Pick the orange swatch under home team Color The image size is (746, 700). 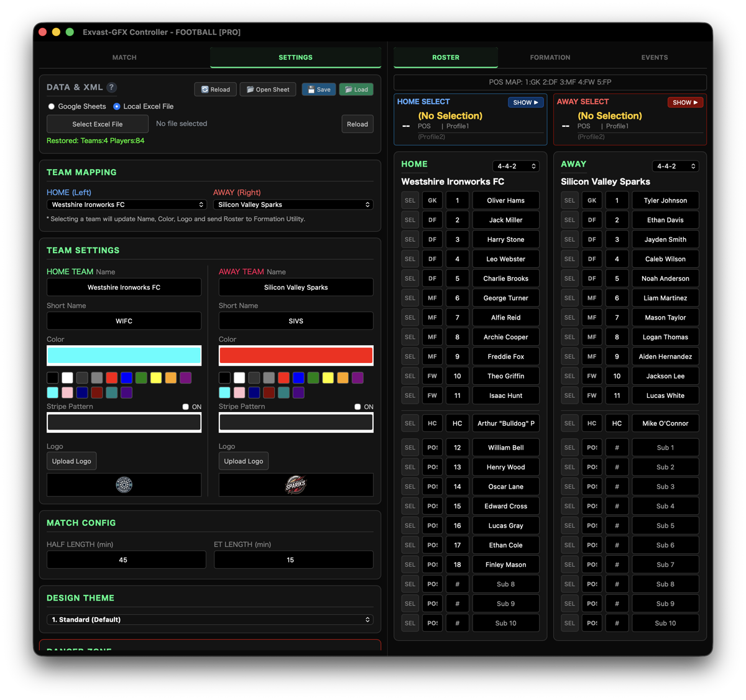(171, 377)
